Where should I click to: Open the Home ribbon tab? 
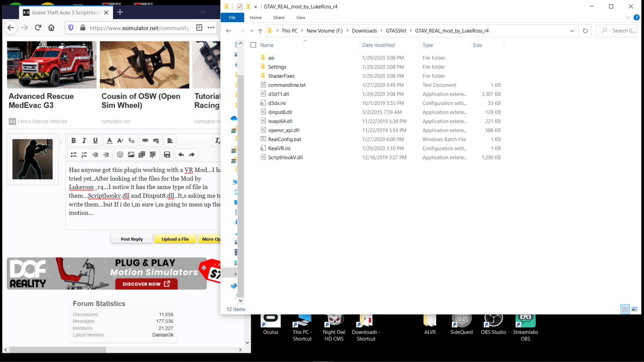(256, 18)
